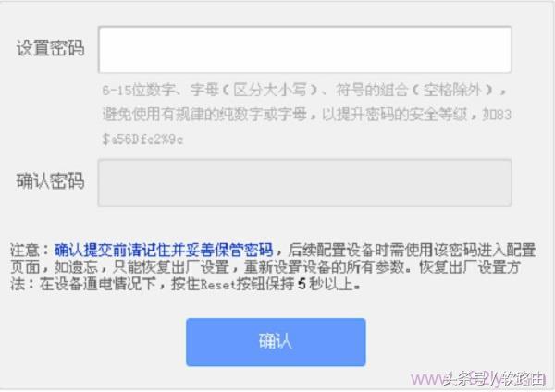Submit the form with the blue 确认 button
The height and width of the screenshot is (392, 555).
point(276,342)
